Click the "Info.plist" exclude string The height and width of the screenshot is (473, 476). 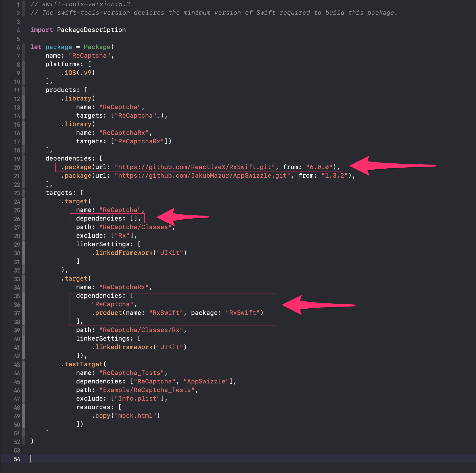pos(137,399)
